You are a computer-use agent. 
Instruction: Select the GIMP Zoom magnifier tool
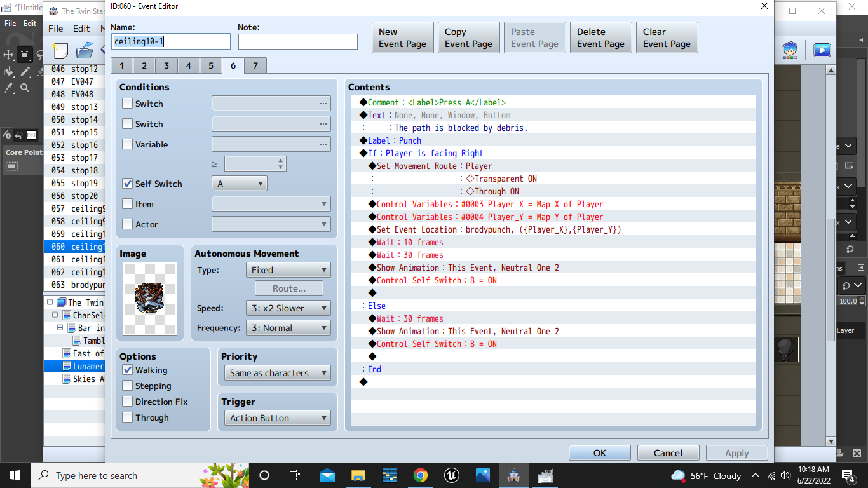pos(25,88)
